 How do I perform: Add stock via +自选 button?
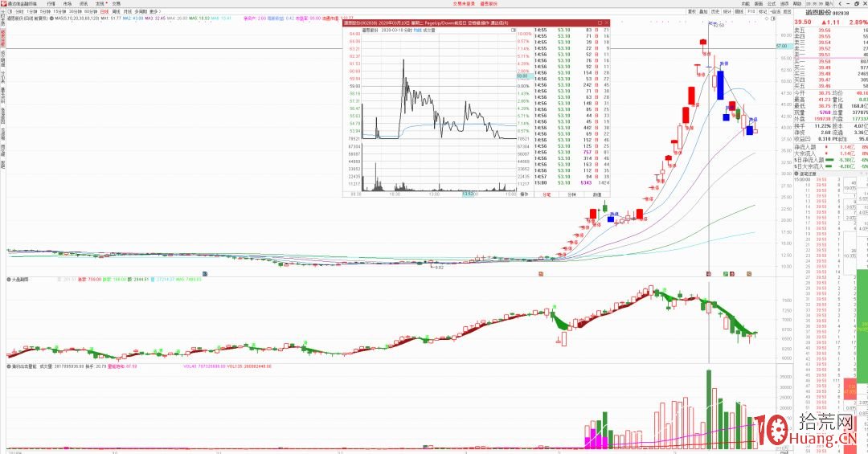[x=775, y=11]
